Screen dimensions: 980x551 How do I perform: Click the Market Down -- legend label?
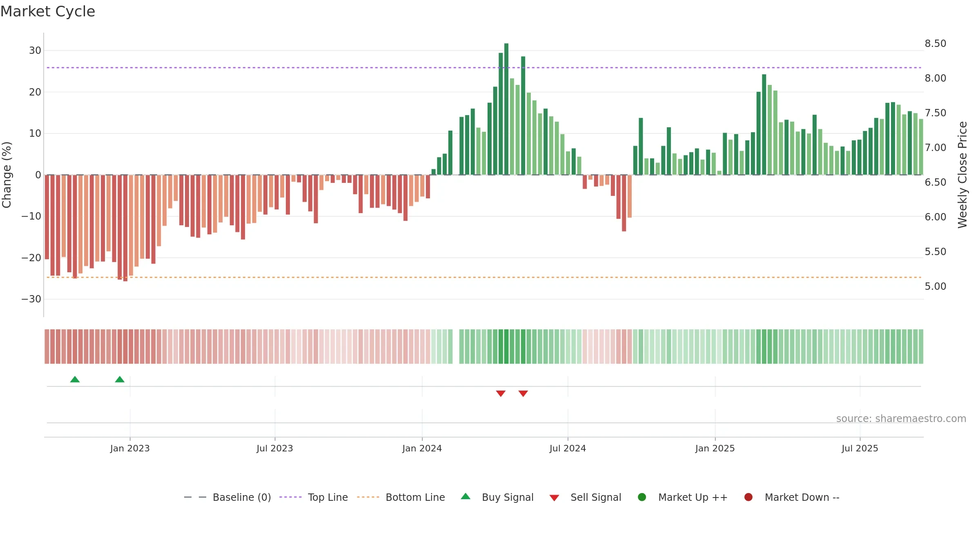[x=802, y=497]
